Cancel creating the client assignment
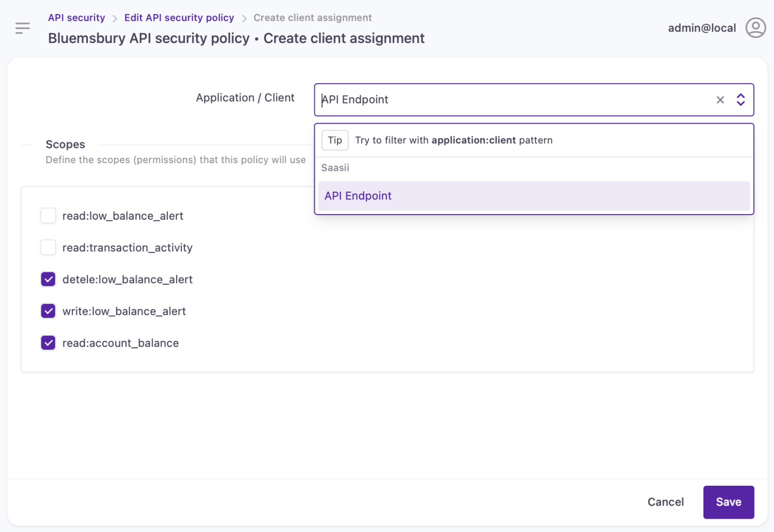 coord(665,502)
